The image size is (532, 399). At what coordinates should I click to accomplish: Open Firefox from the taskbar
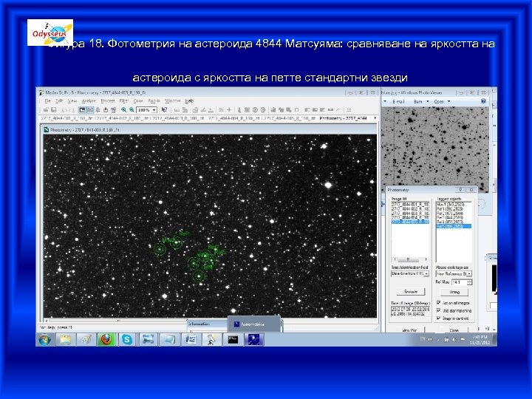tap(106, 340)
